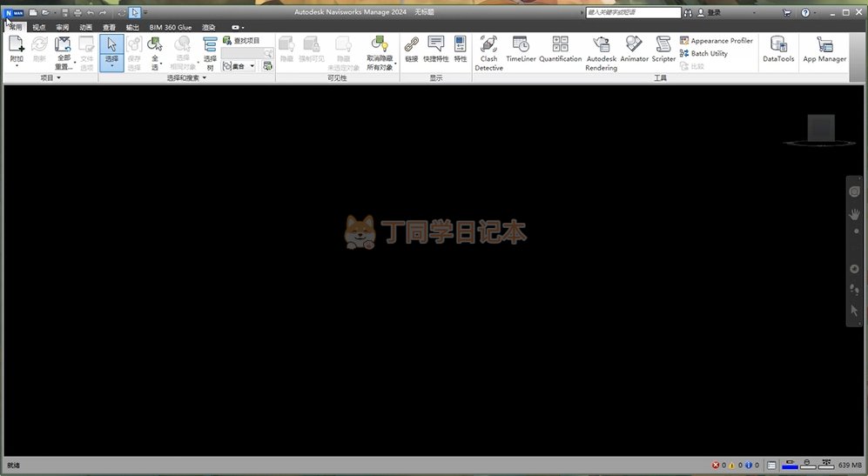Switch to the 常用 ribbon tab
This screenshot has height=476, width=868.
(16, 27)
